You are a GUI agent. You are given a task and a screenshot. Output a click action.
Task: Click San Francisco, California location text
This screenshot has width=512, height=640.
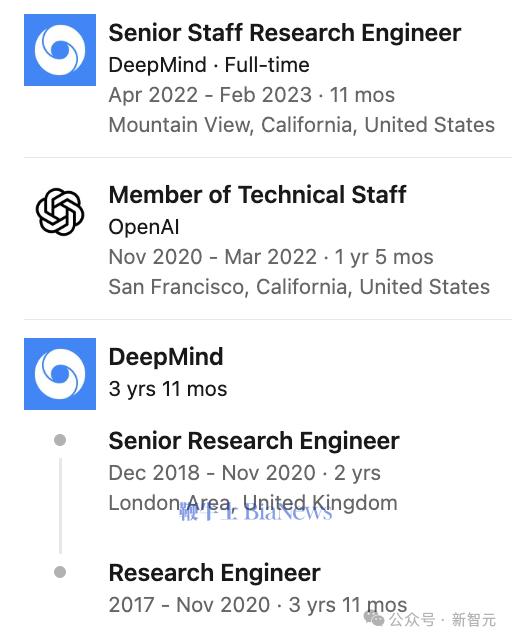coord(299,287)
